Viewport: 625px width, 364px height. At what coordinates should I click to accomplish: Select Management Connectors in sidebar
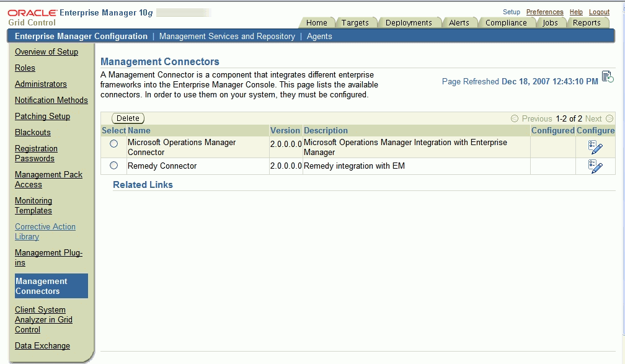[x=51, y=286]
